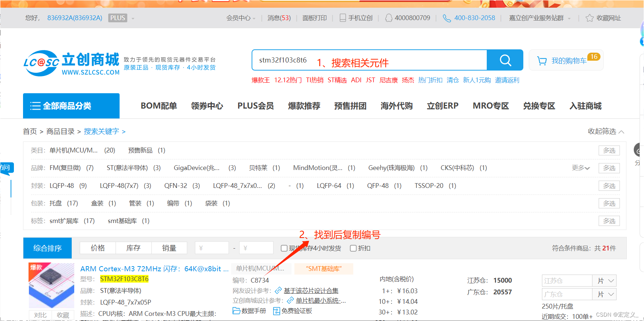
Task: Filter by brand ST(意法半导体)
Action: click(x=133, y=168)
